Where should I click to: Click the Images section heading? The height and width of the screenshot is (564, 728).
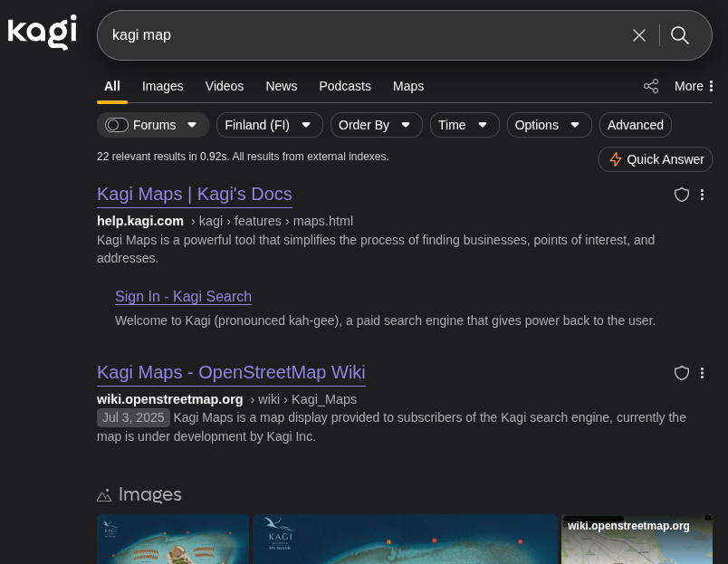150,494
